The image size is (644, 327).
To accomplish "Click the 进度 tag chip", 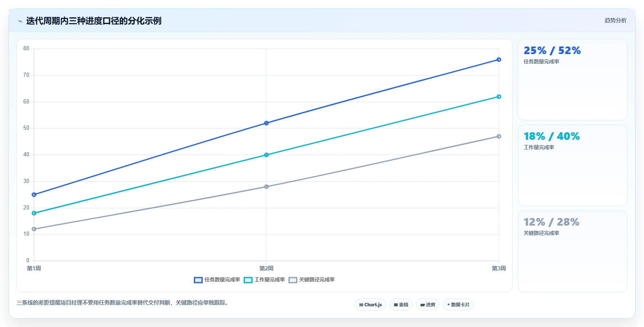I will click(x=428, y=305).
